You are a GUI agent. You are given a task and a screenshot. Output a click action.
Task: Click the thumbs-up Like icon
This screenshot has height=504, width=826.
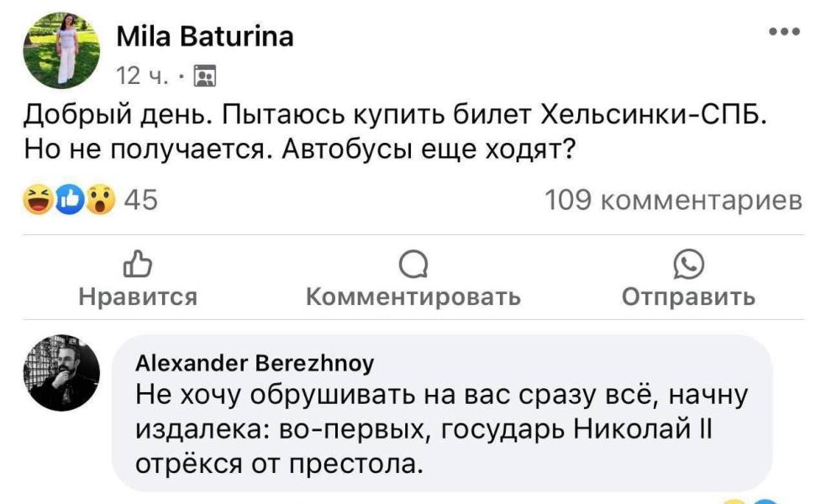pyautogui.click(x=138, y=266)
